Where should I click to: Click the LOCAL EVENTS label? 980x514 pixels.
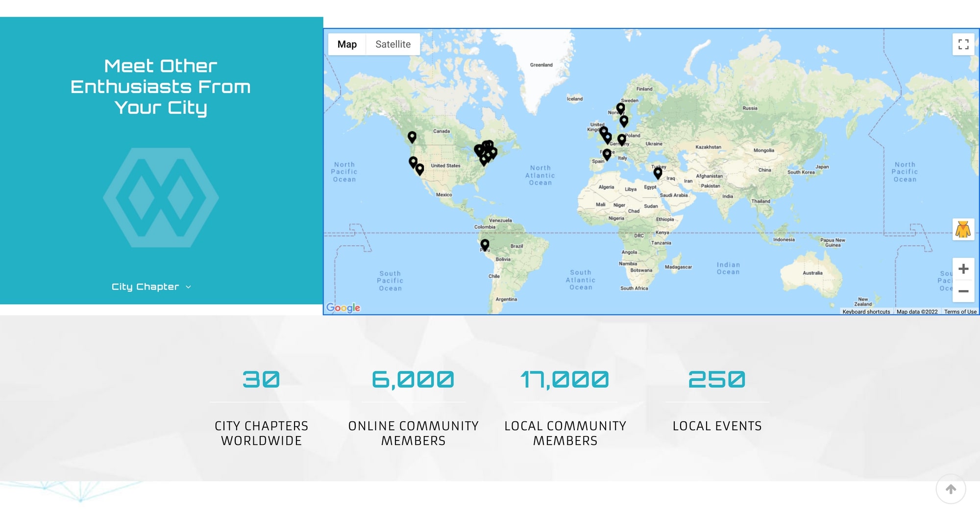[717, 426]
